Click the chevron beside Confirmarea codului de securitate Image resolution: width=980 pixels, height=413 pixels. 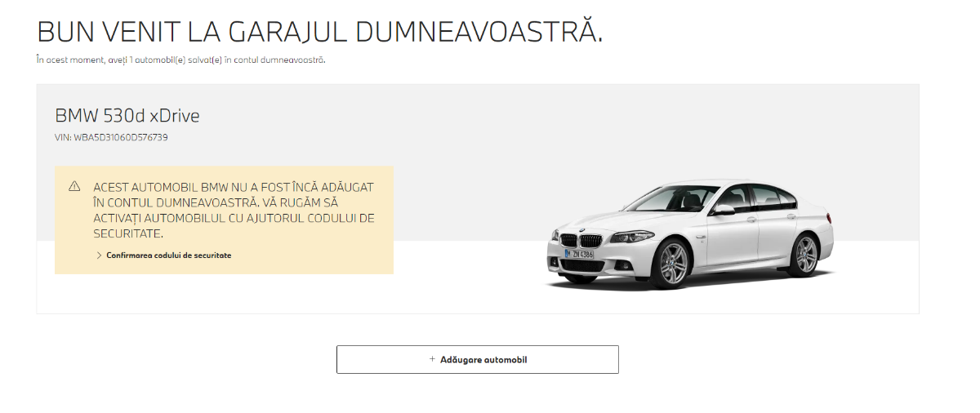100,255
